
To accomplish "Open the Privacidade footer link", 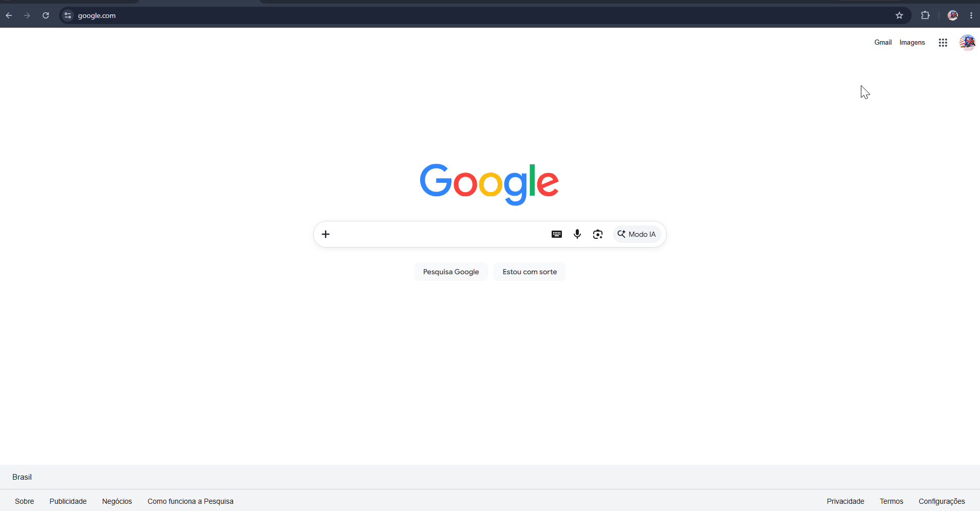I will pyautogui.click(x=845, y=501).
